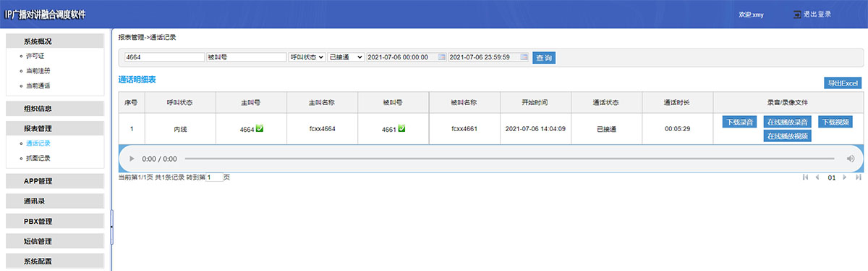Click 导出Excel export button
This screenshot has width=868, height=271.
coord(843,83)
